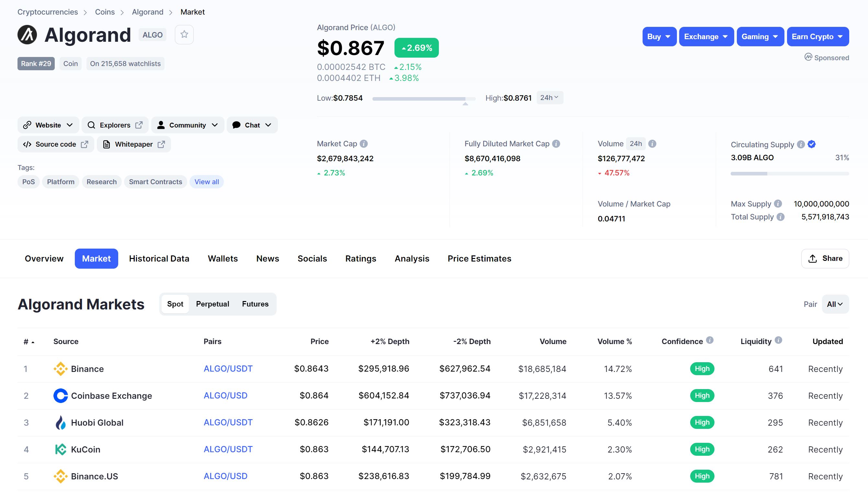Click the Confidence column info icon

(710, 340)
